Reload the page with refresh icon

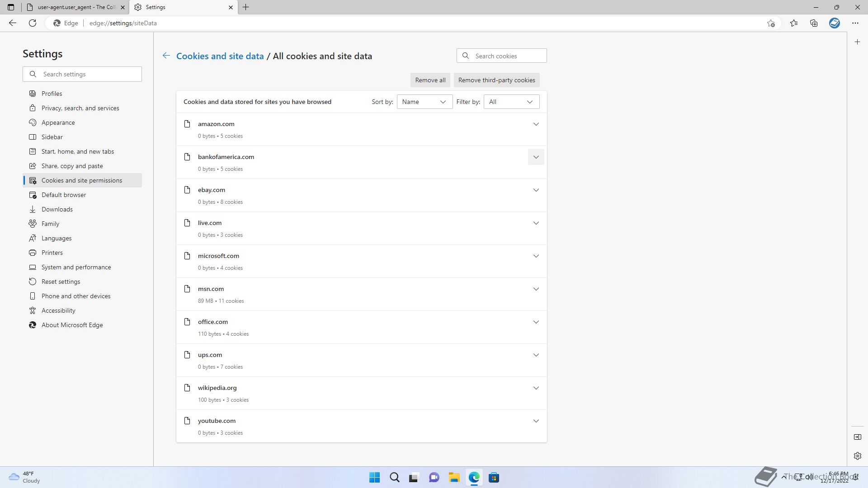[x=33, y=23]
